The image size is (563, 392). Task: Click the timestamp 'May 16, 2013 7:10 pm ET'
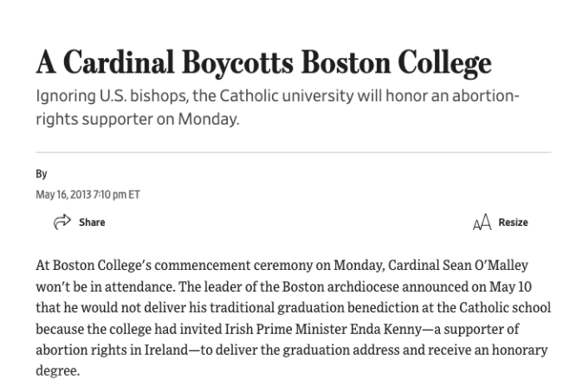[87, 194]
